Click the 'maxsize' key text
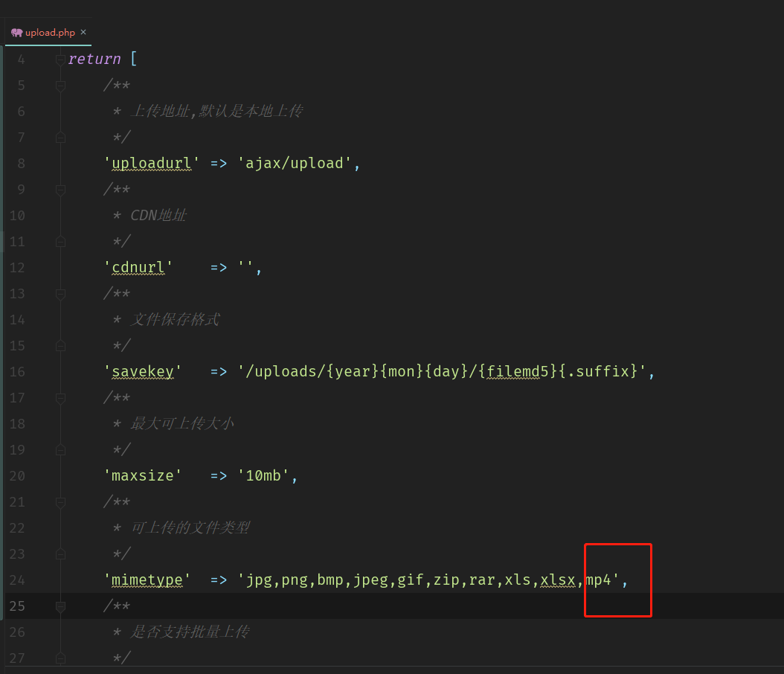784x674 pixels. tap(143, 475)
